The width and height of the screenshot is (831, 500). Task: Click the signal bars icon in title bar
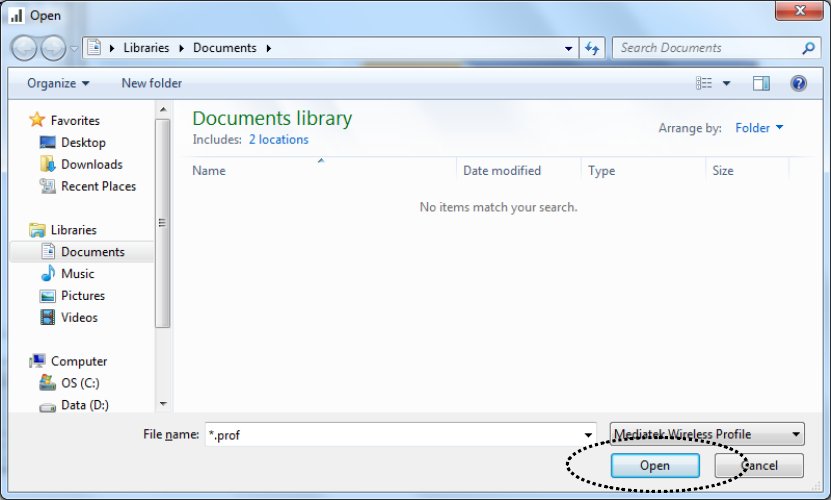(x=16, y=15)
